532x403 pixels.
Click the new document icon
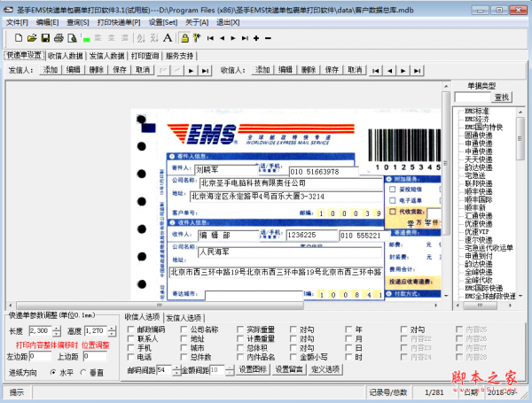[19, 38]
